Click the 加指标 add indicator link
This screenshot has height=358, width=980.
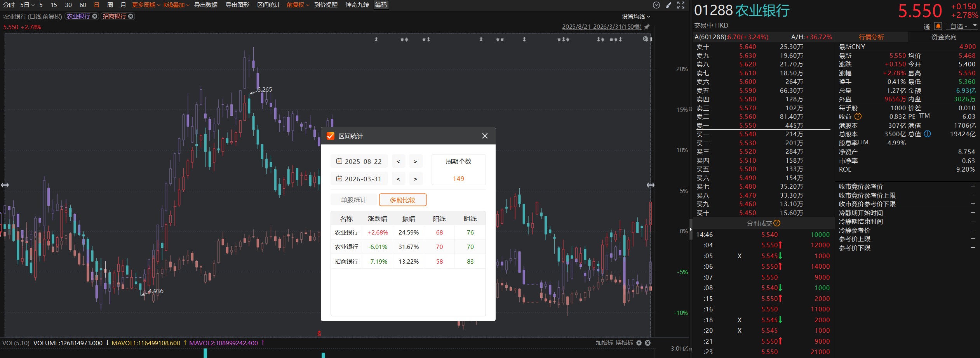604,343
